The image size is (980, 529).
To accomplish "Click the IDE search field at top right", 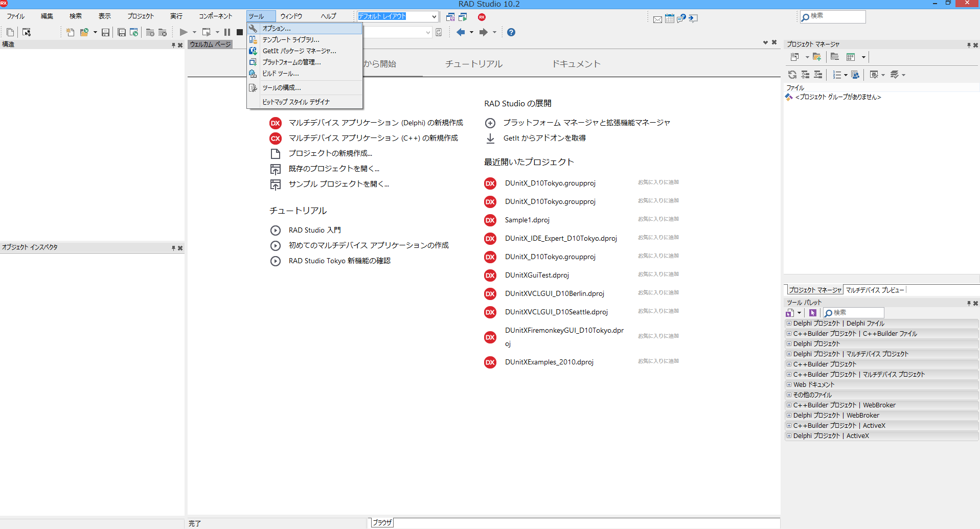I will click(x=833, y=16).
